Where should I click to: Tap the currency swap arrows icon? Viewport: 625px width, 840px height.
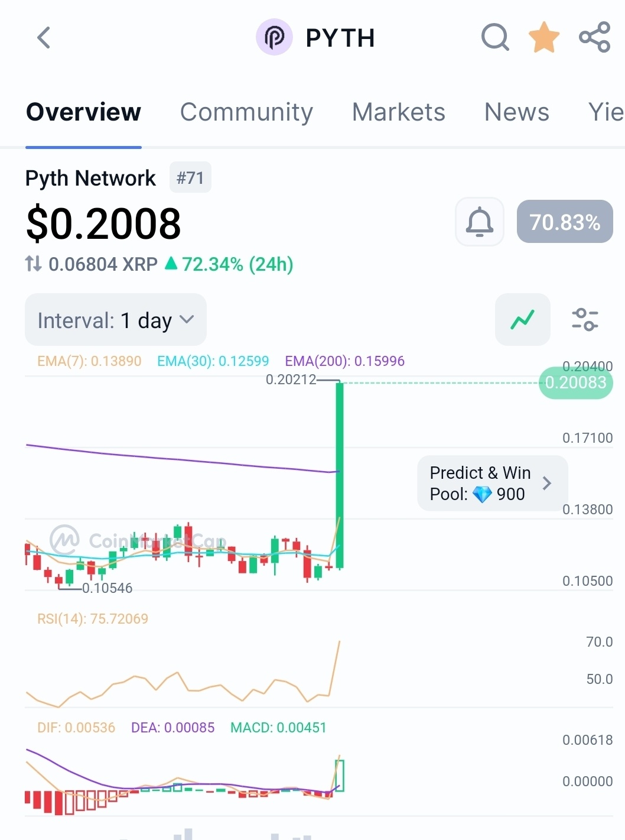[x=33, y=264]
